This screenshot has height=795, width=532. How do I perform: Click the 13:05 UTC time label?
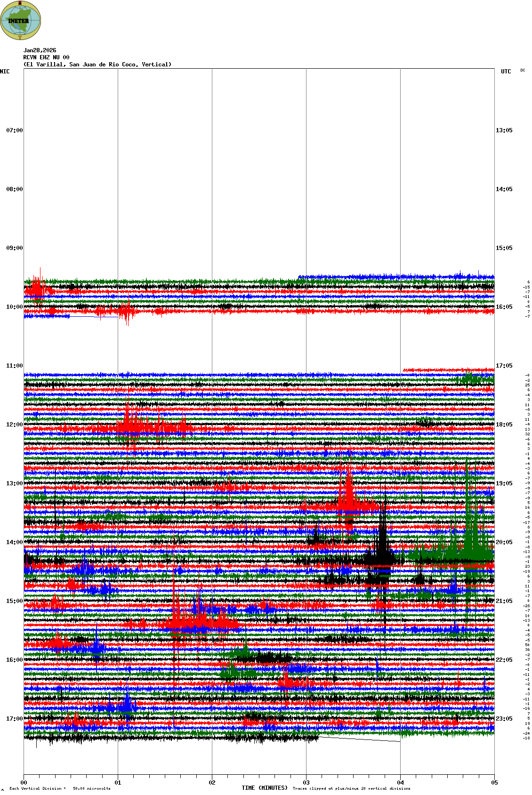504,130
